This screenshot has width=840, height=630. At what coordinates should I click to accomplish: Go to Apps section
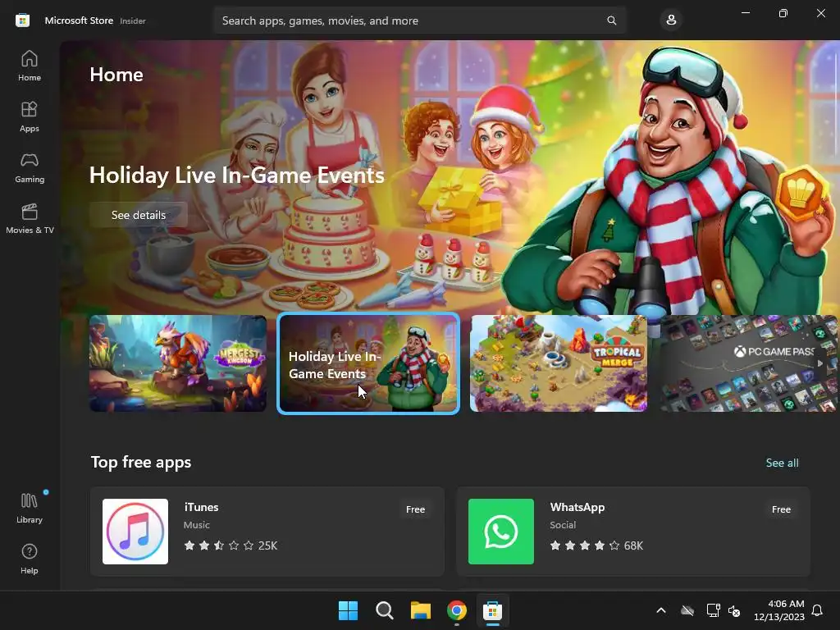pos(30,116)
